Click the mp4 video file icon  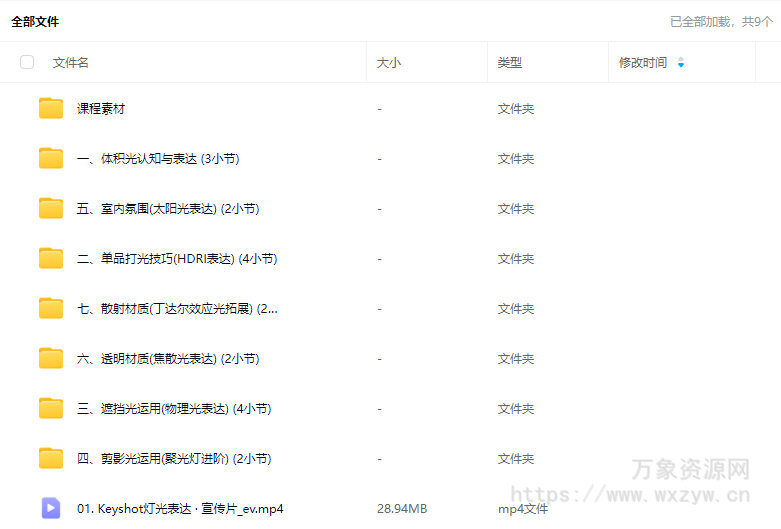(51, 508)
